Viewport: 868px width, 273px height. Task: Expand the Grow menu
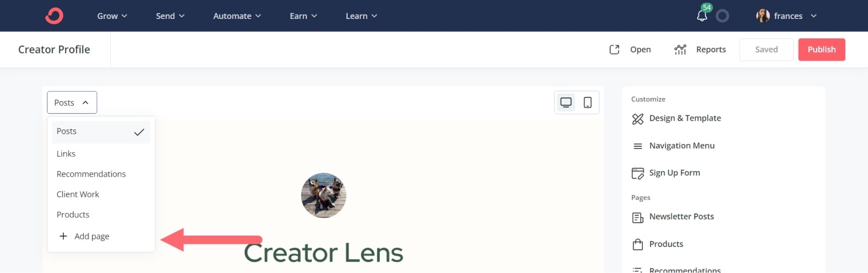tap(112, 16)
